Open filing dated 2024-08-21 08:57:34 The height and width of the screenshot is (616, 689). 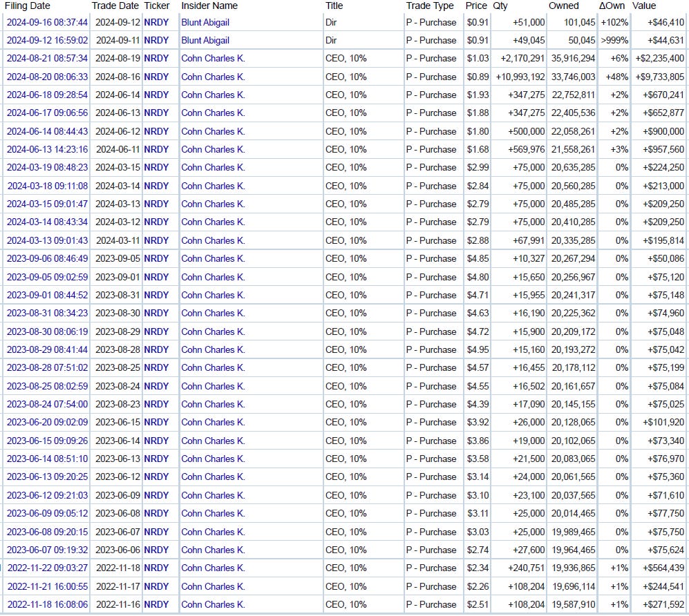pyautogui.click(x=47, y=59)
